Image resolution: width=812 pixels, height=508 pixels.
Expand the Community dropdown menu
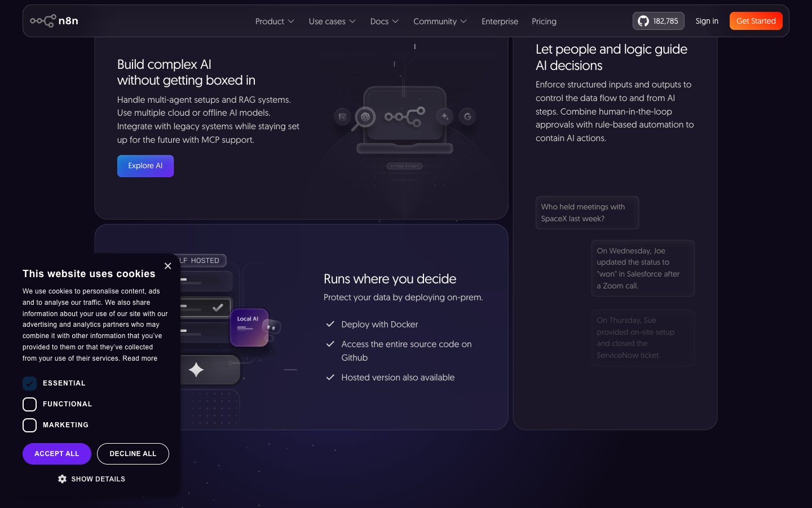coord(440,21)
